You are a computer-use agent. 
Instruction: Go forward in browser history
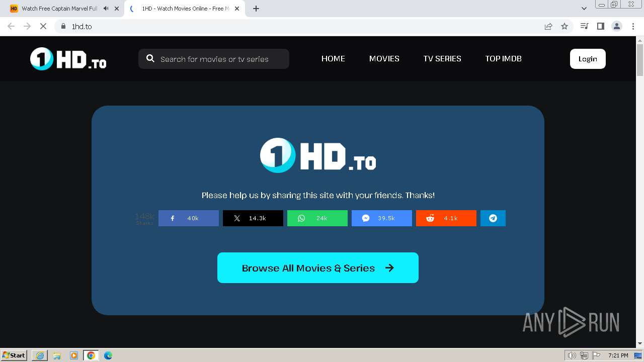click(27, 26)
